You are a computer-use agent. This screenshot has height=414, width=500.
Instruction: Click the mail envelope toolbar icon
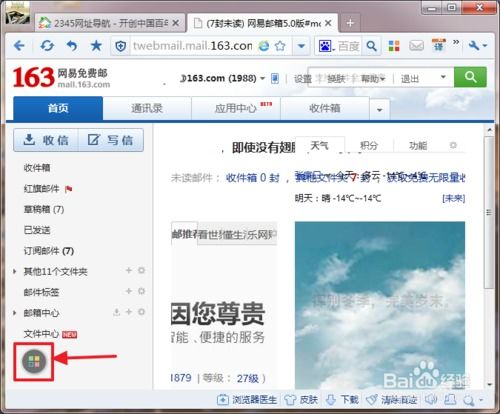coord(416,46)
